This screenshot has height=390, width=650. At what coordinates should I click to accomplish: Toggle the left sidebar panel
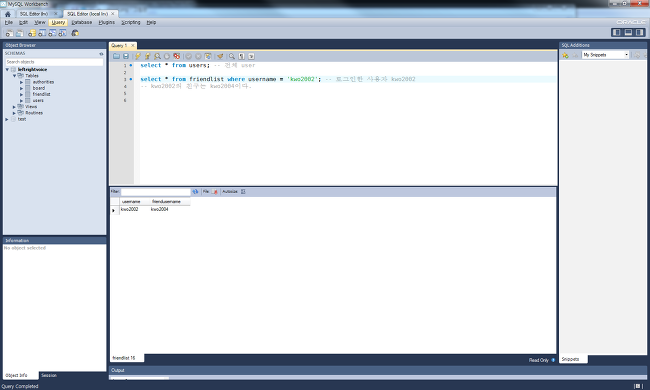[616, 32]
